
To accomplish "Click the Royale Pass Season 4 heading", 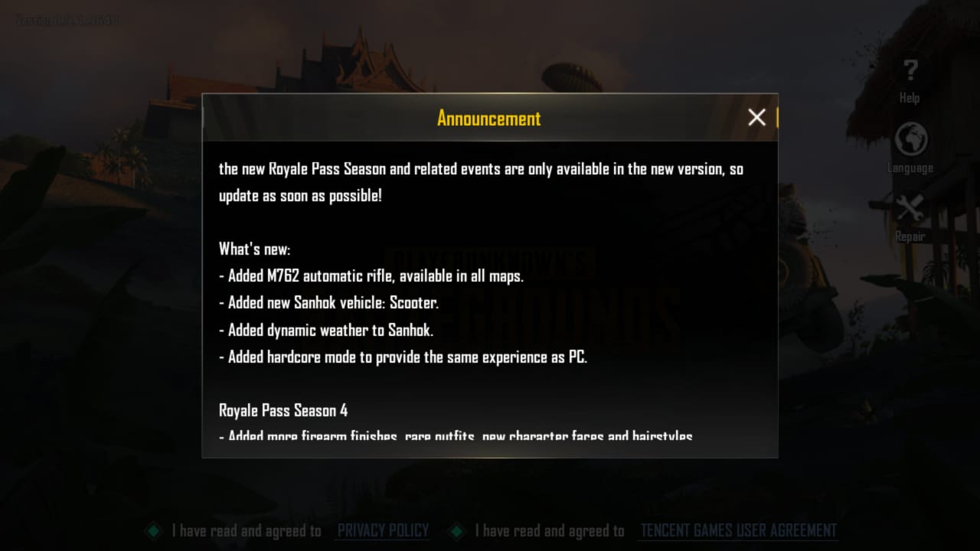I will click(283, 411).
